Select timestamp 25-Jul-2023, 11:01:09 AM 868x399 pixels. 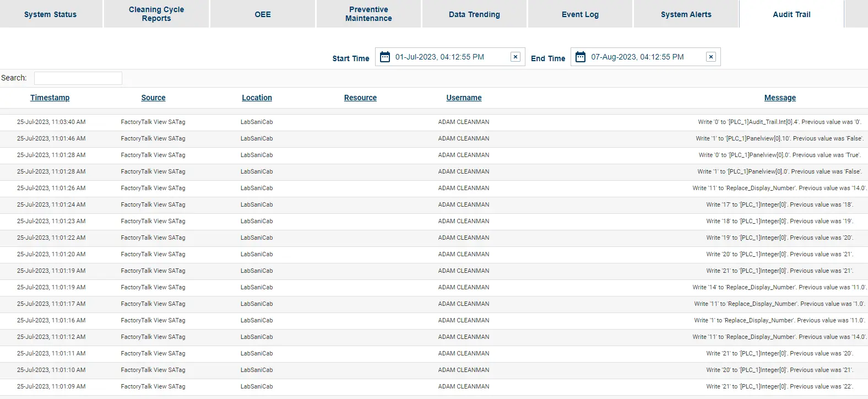[51, 386]
